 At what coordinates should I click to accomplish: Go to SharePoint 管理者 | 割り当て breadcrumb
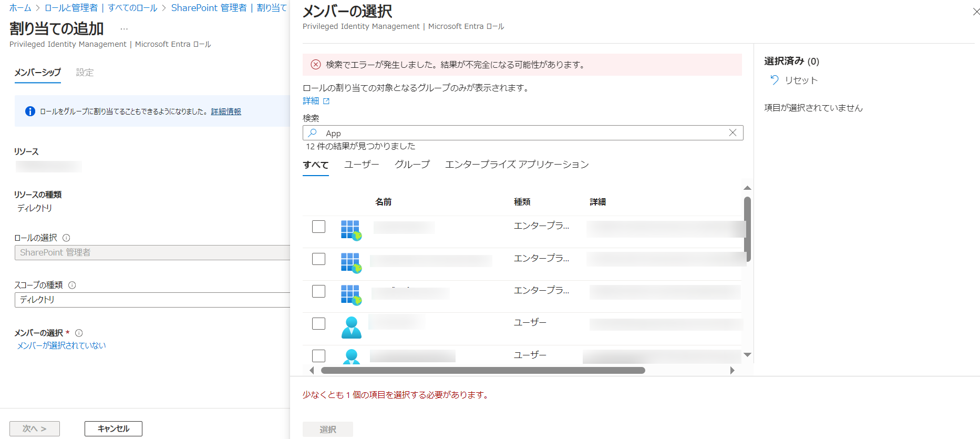229,8
